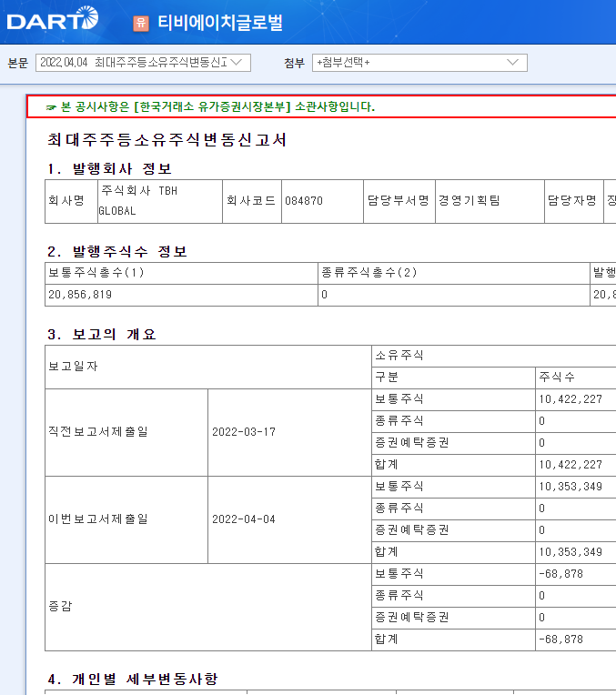Click 증감 합계 value -68,878
Screen dimensions: 616x695
click(x=561, y=640)
